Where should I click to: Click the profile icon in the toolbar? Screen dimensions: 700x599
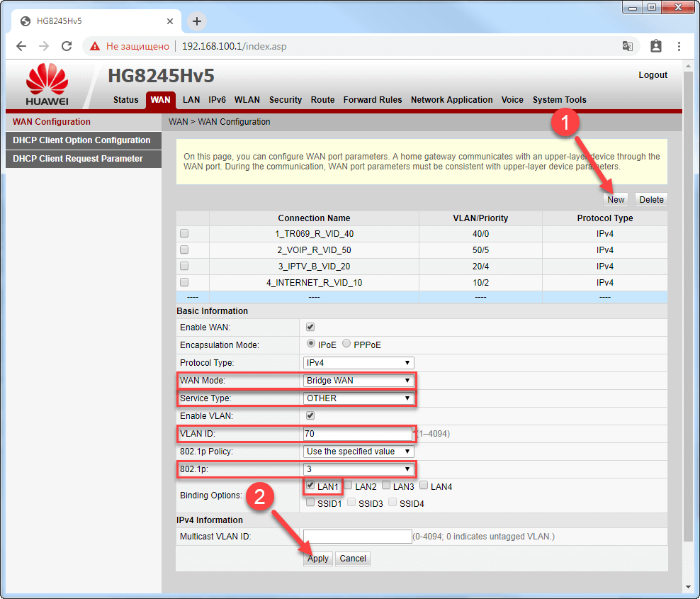pyautogui.click(x=655, y=46)
